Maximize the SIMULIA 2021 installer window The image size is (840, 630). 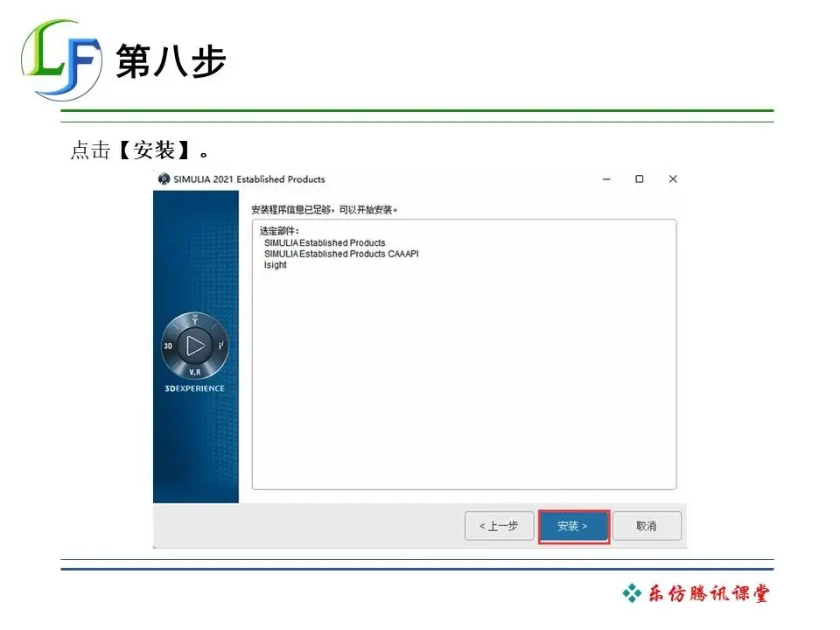point(639,178)
